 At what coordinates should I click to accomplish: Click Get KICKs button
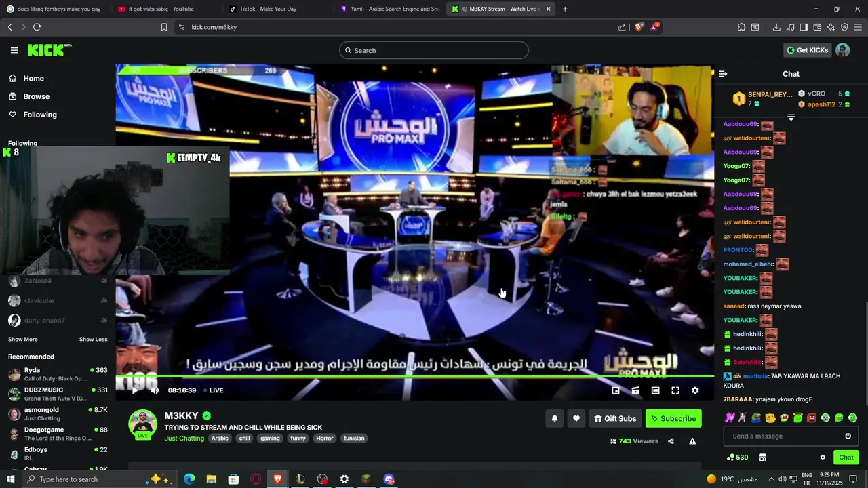pyautogui.click(x=807, y=50)
